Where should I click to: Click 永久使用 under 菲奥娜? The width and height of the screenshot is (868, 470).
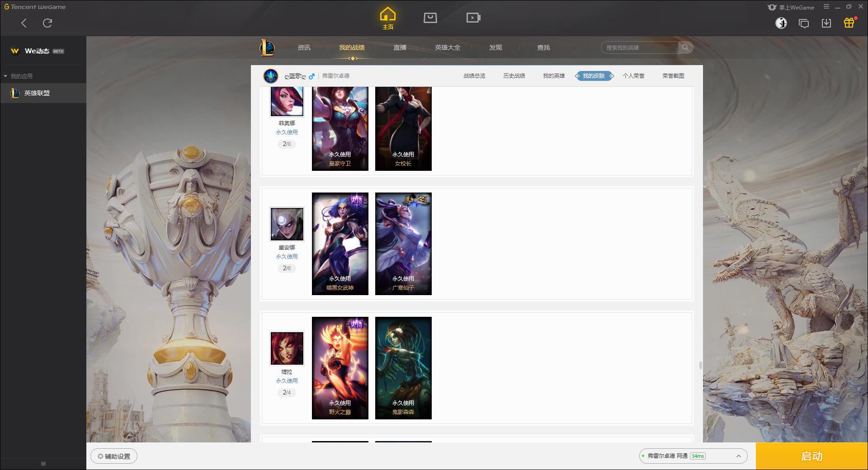click(x=287, y=132)
